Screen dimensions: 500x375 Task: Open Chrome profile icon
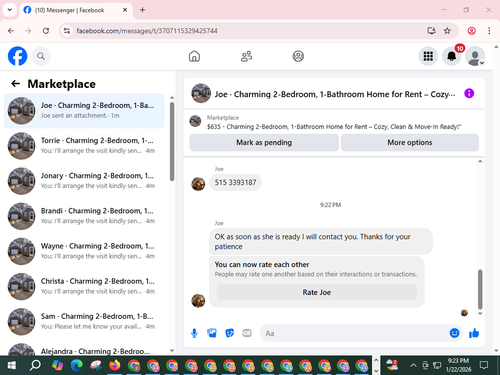(x=471, y=31)
